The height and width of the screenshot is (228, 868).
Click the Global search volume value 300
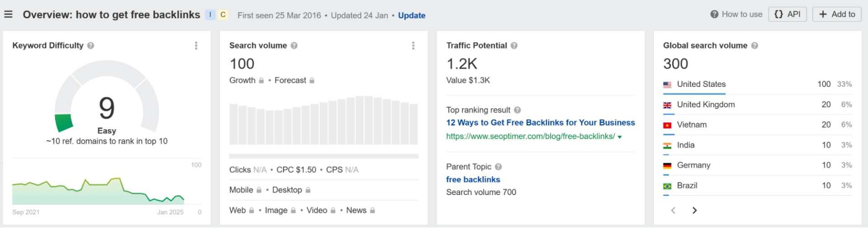click(x=675, y=64)
